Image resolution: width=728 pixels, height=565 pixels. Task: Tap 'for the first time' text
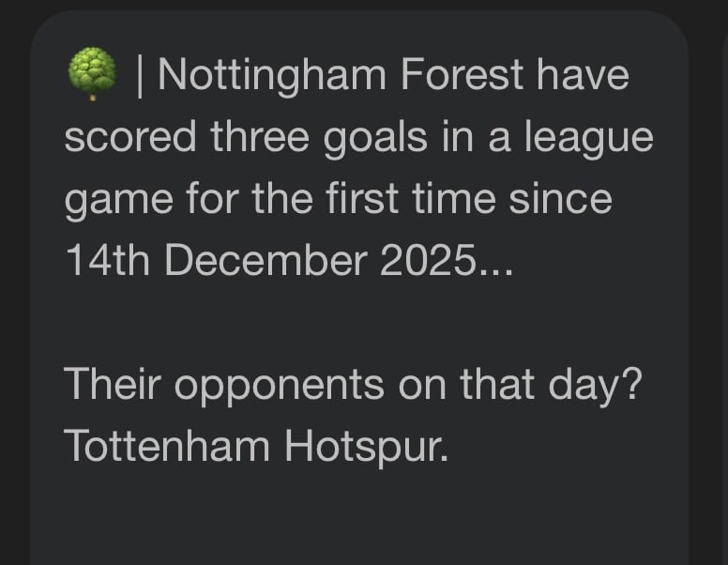point(345,200)
